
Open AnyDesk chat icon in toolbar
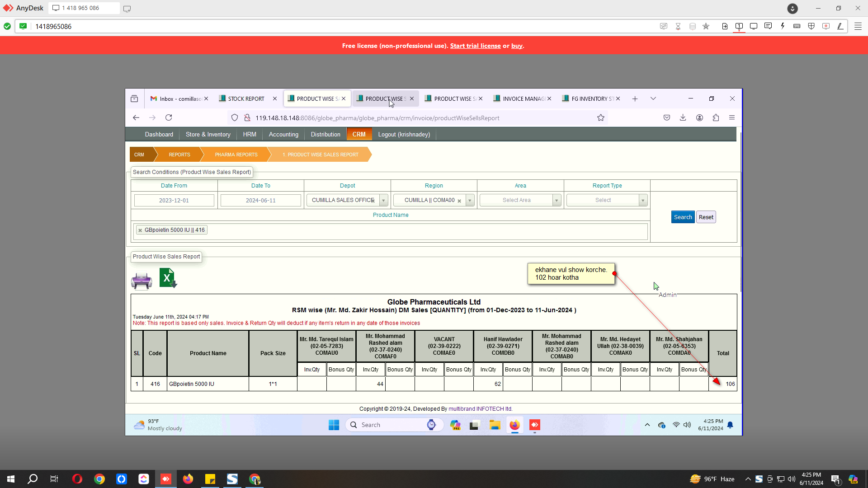tap(768, 26)
